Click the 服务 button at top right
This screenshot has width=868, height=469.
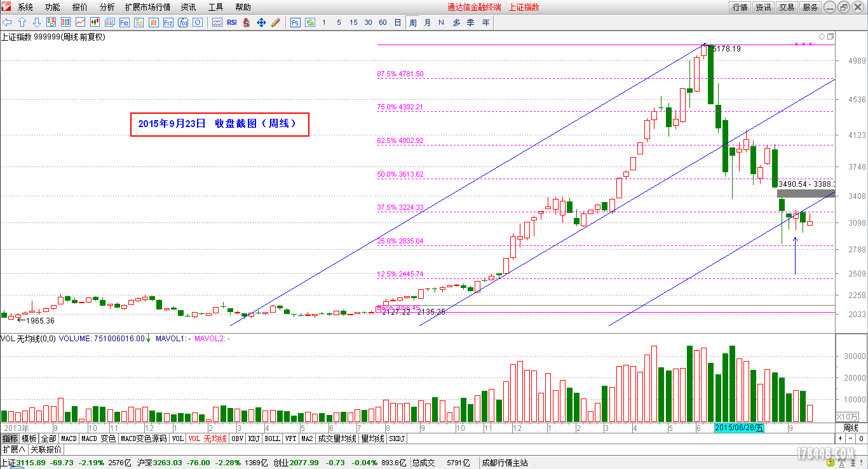click(x=810, y=7)
